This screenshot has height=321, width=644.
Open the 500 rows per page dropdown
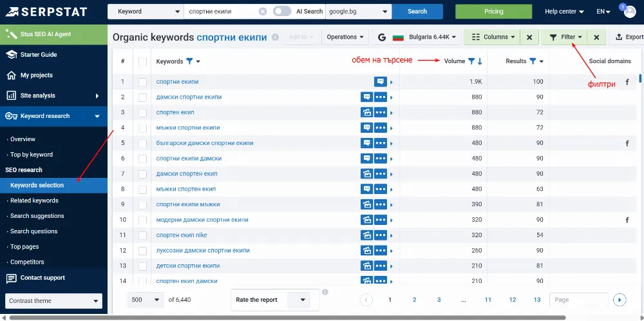[146, 300]
